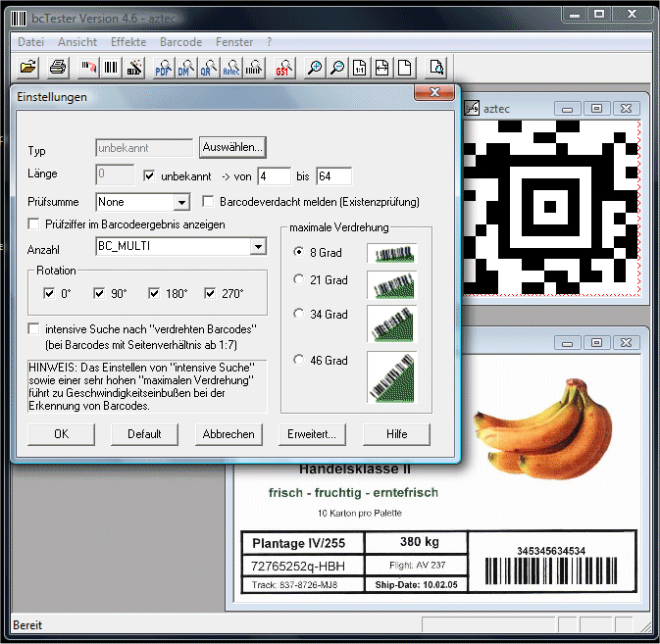Click 'Plantage IV/255' text on the label
Viewport: 660px width, 644px height.
click(298, 543)
